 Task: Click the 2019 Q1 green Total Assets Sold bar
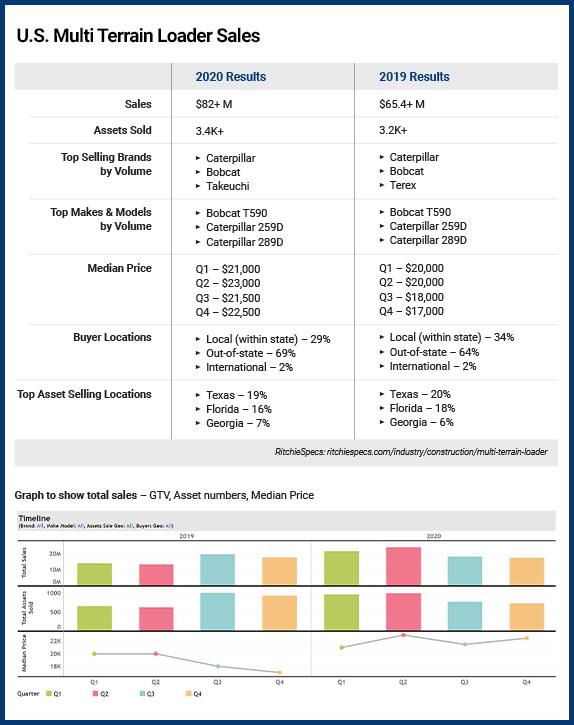click(x=94, y=618)
